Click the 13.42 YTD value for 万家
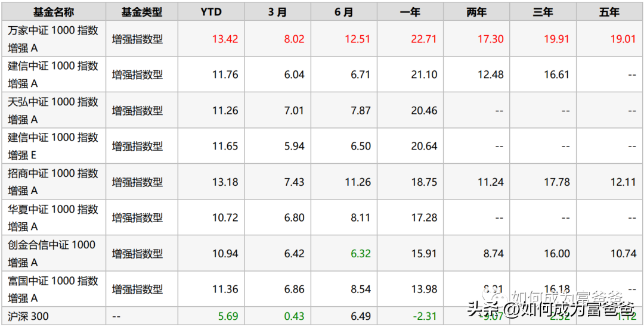 click(x=225, y=39)
